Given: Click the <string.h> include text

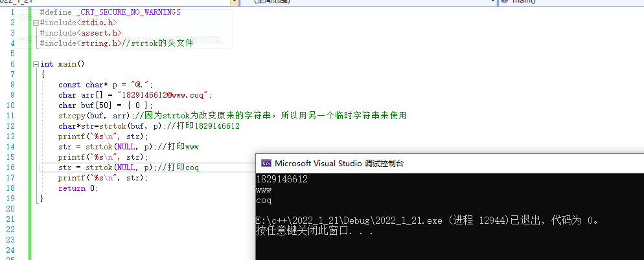Looking at the screenshot, I should tap(99, 43).
